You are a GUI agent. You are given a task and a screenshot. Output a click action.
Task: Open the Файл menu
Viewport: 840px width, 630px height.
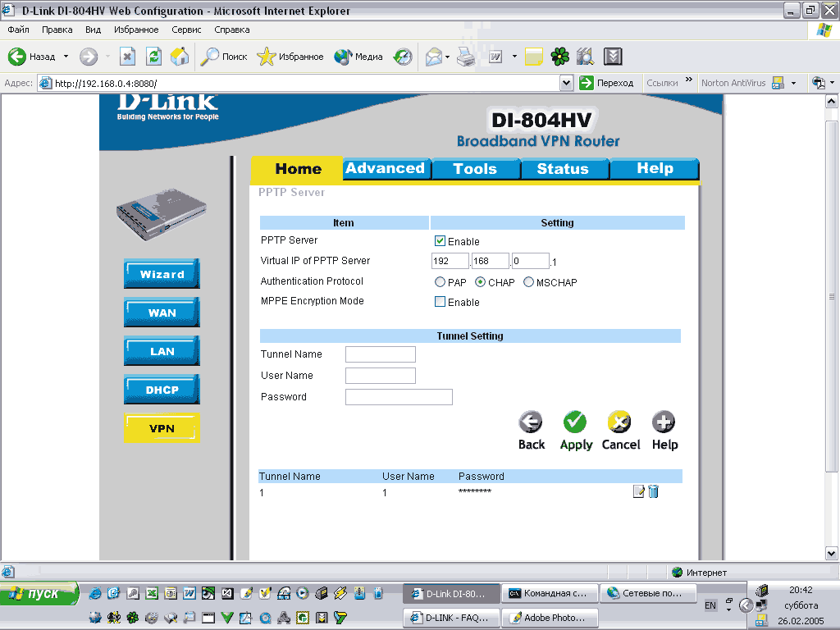click(x=18, y=30)
